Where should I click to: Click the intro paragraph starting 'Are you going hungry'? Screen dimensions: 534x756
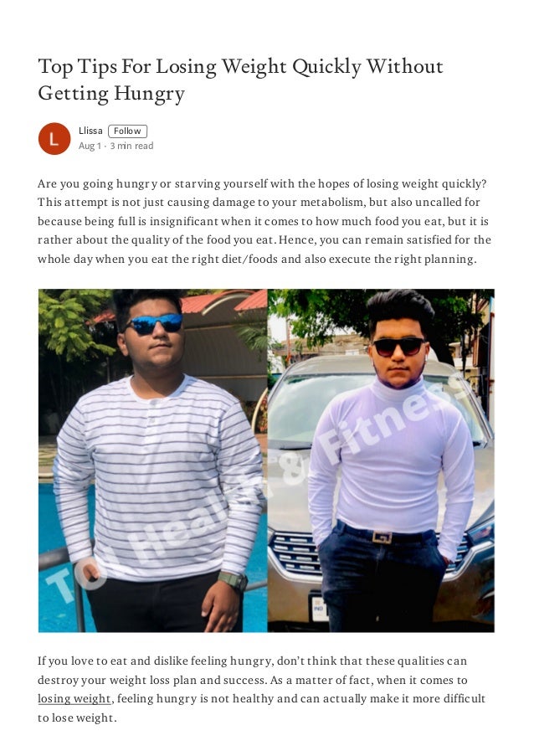264,221
